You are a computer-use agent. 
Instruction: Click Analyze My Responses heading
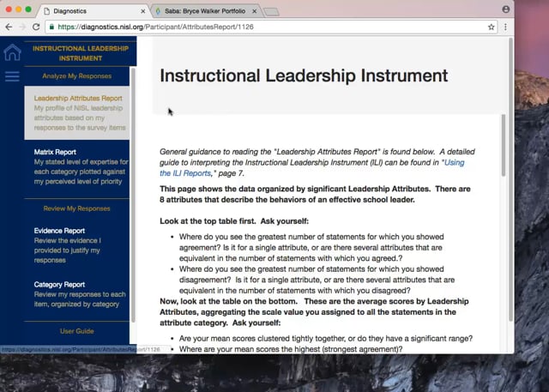coord(76,76)
